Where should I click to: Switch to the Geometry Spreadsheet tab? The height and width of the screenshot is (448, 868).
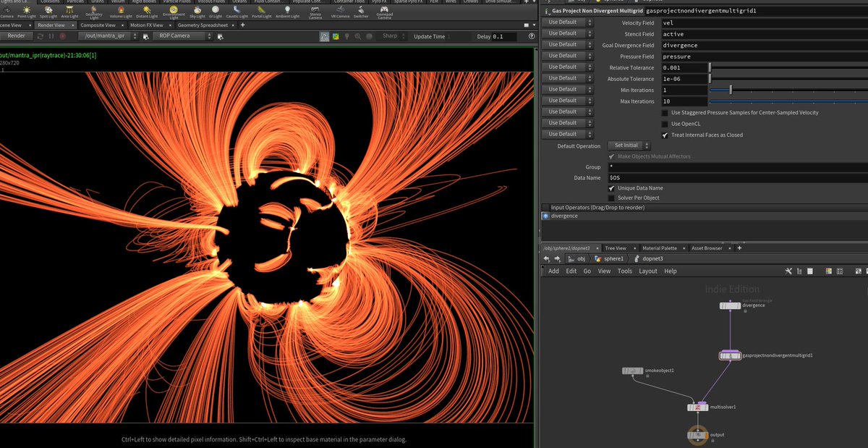[x=203, y=25]
